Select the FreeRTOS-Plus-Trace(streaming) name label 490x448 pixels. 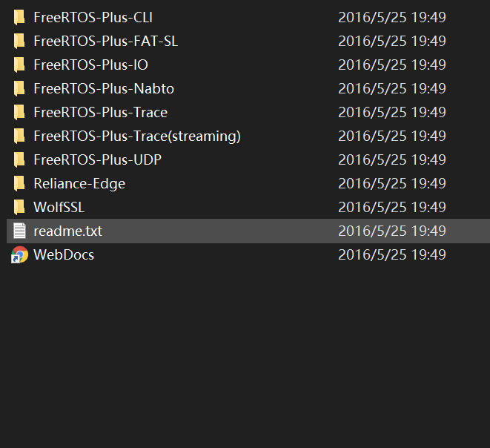pos(137,136)
